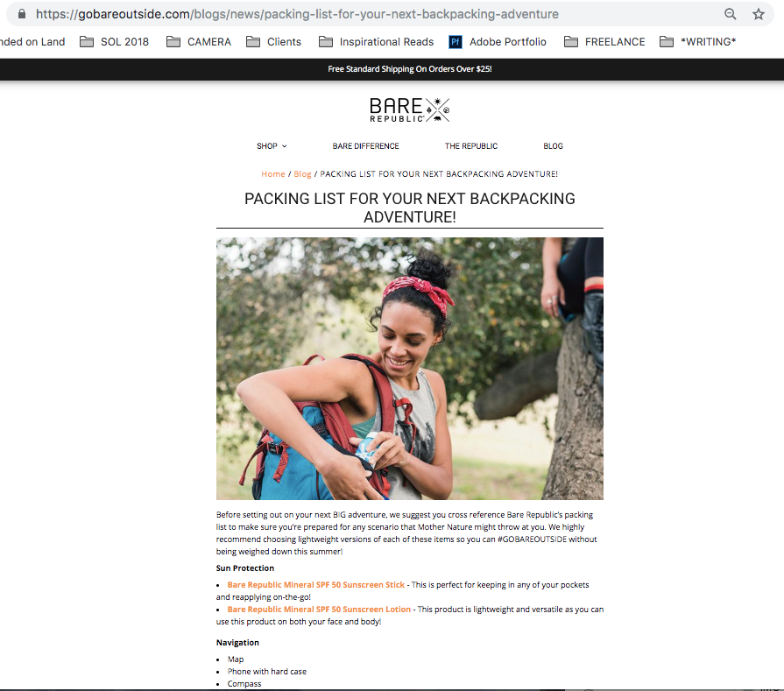Open the FREELANCE bookmark folder

click(x=604, y=42)
